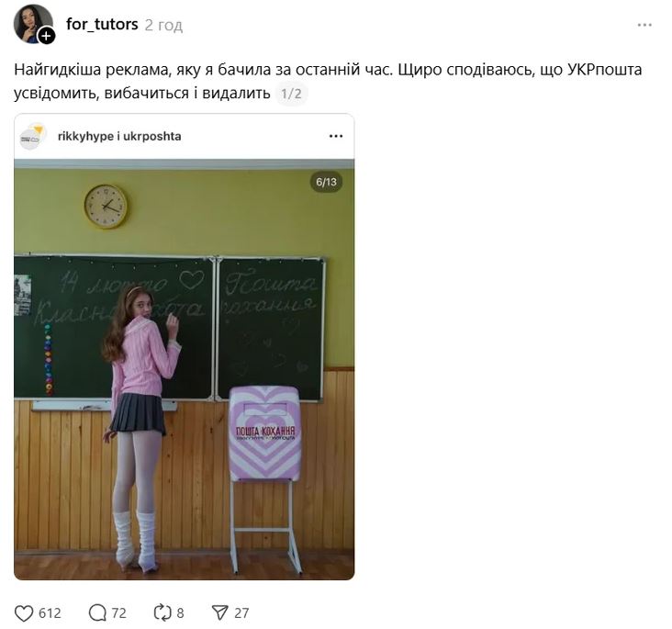Open the 1/2 thread indicator
This screenshot has height=629, width=672.
pyautogui.click(x=291, y=94)
